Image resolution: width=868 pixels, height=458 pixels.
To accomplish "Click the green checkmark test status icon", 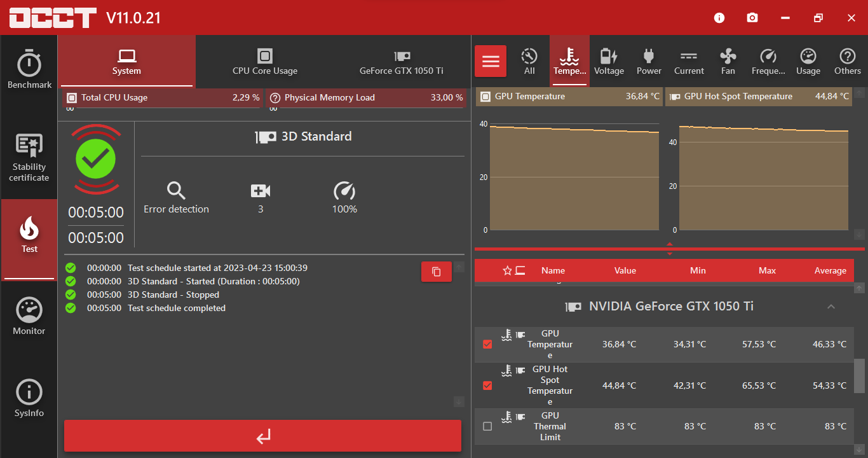I will coord(96,158).
